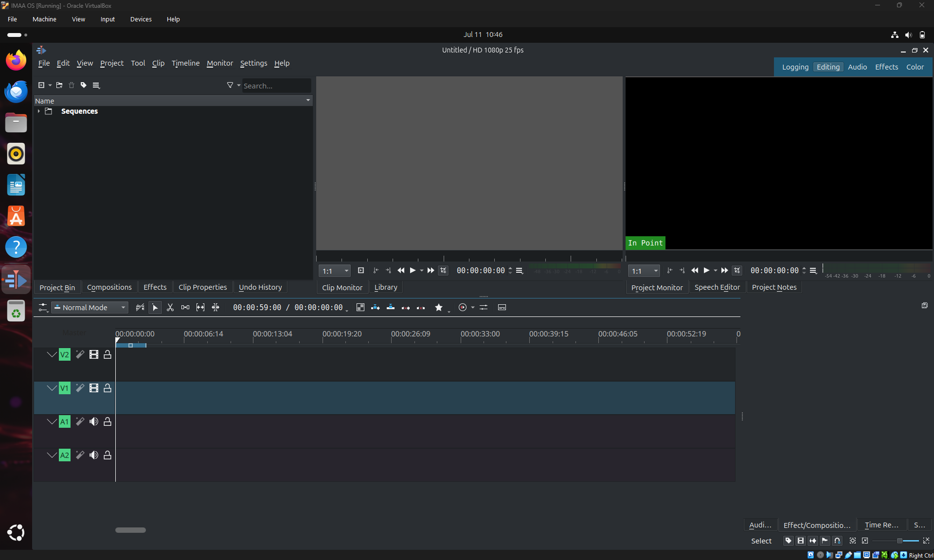Open the Timeline menu
Viewport: 934px width, 560px height.
(x=185, y=63)
